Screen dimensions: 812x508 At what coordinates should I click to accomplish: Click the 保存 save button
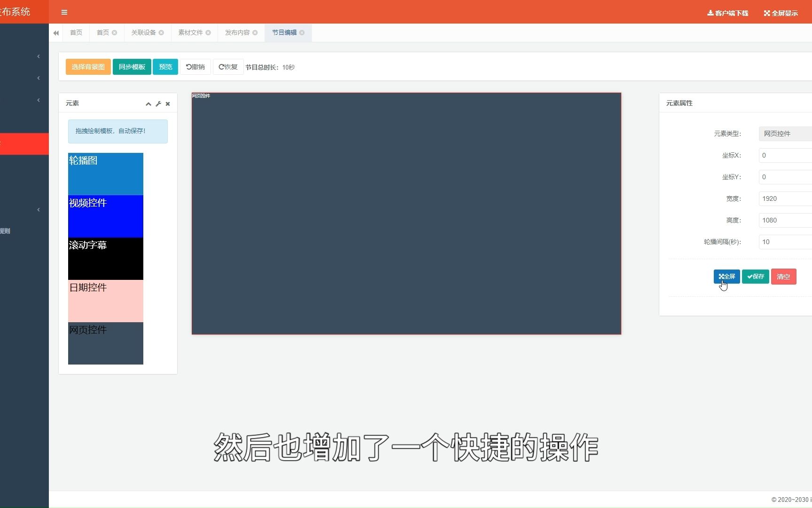755,277
